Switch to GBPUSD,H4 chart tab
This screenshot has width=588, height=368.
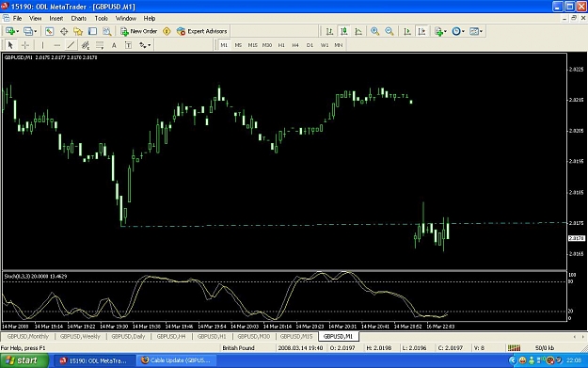[x=171, y=337]
